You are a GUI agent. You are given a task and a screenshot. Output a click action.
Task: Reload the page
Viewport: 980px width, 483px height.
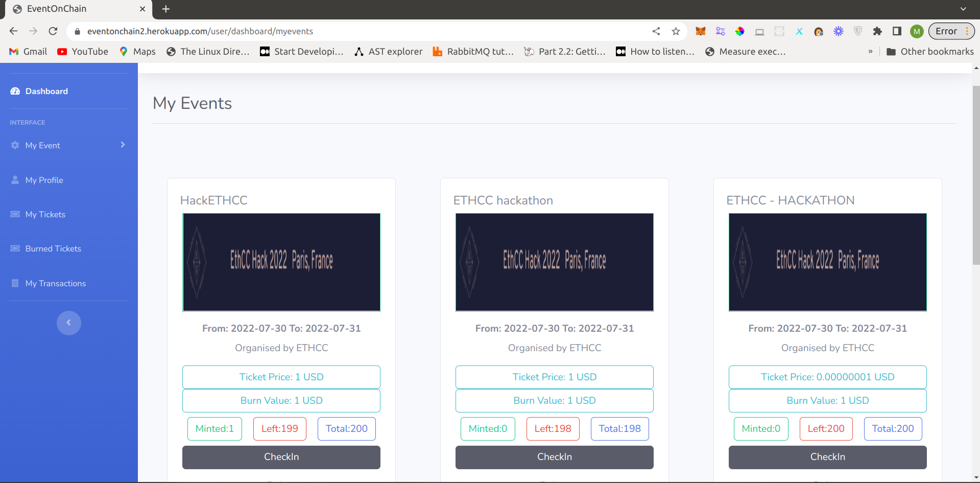53,31
